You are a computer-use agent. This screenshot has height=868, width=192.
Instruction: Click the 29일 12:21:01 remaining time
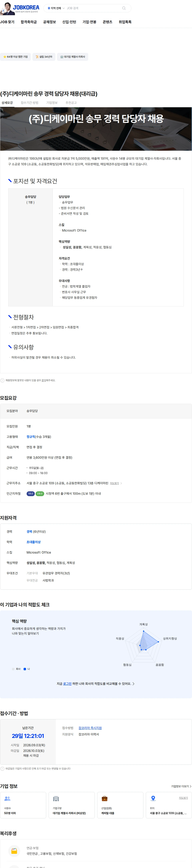28,736
